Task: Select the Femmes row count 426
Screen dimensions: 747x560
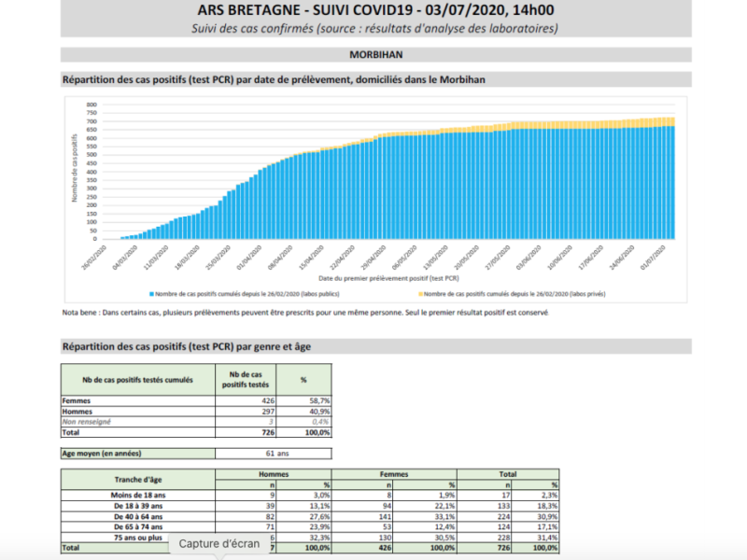Action: [x=268, y=401]
